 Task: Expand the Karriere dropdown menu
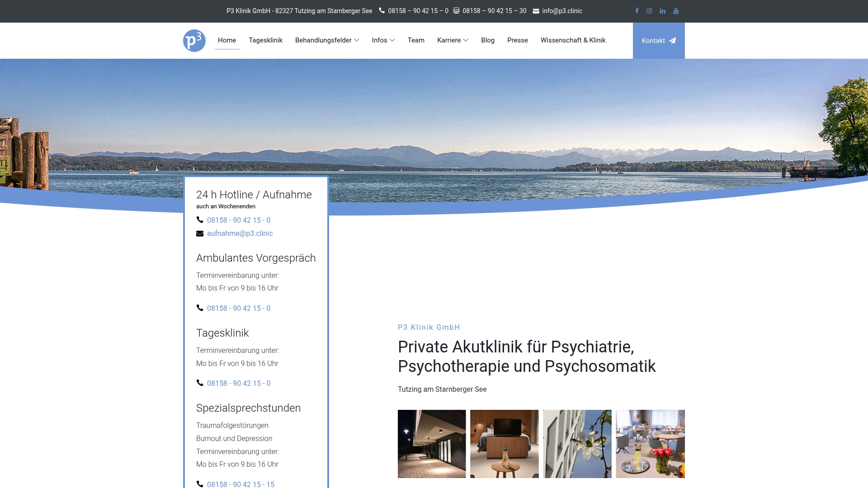pyautogui.click(x=452, y=40)
